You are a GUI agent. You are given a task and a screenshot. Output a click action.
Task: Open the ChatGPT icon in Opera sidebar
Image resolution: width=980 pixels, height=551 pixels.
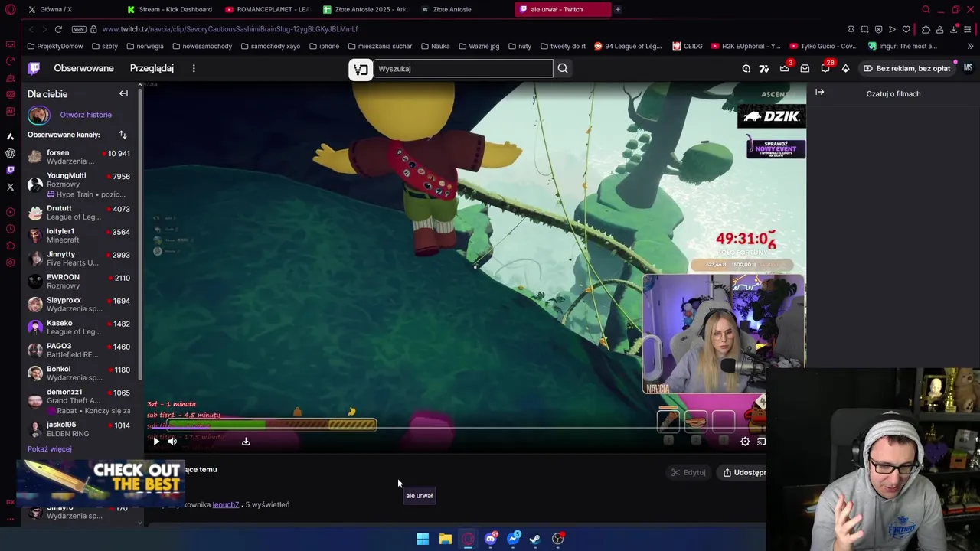(10, 153)
